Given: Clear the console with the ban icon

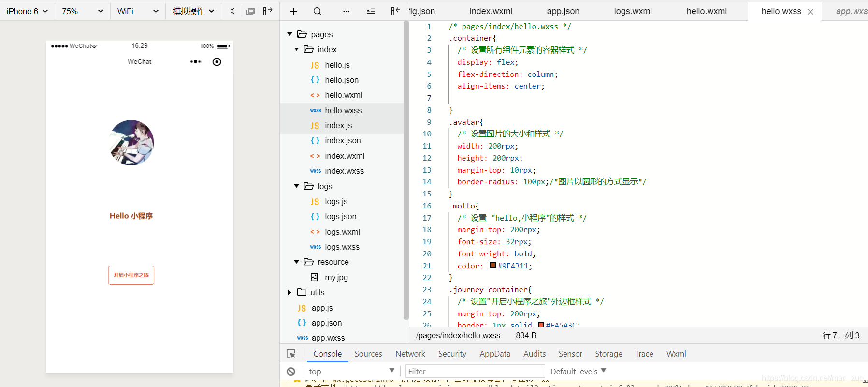Looking at the screenshot, I should [x=291, y=372].
